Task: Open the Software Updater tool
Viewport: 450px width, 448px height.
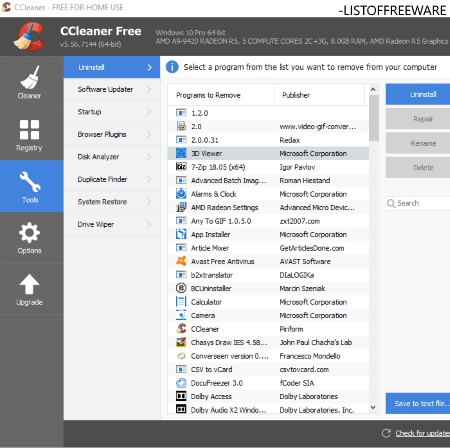Action: [x=112, y=89]
